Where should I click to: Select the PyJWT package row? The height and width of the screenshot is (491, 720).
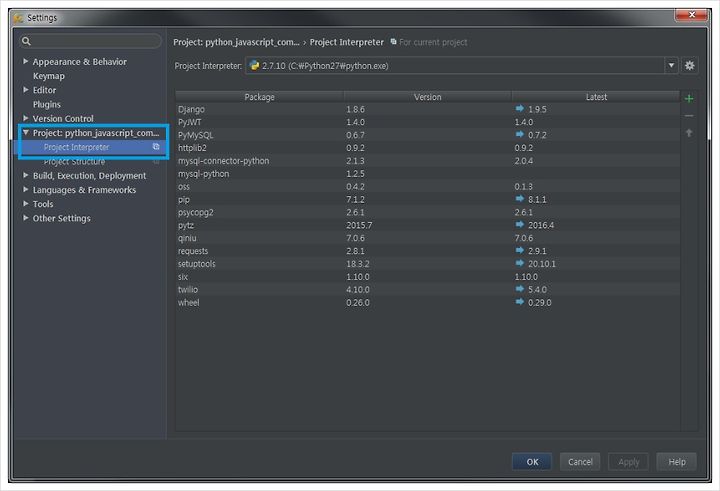tap(428, 122)
